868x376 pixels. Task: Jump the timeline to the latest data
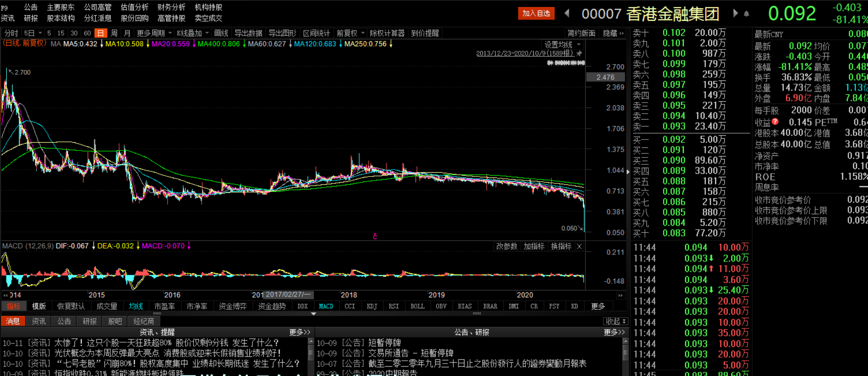pos(621,295)
